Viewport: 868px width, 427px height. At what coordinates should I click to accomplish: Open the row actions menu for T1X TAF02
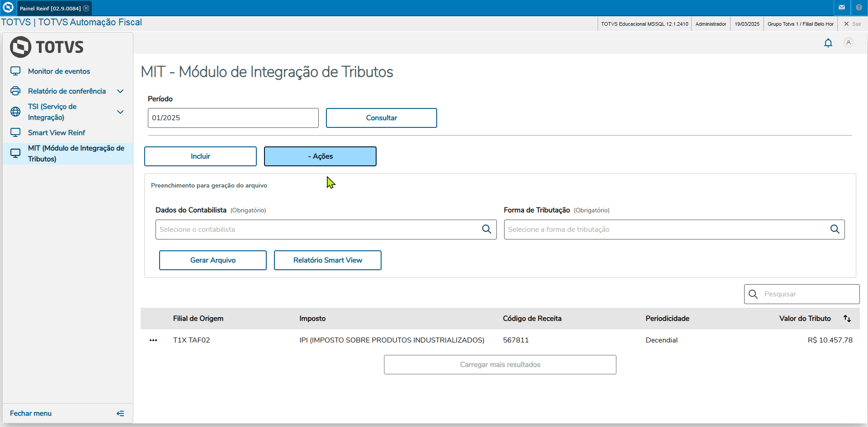tap(153, 340)
